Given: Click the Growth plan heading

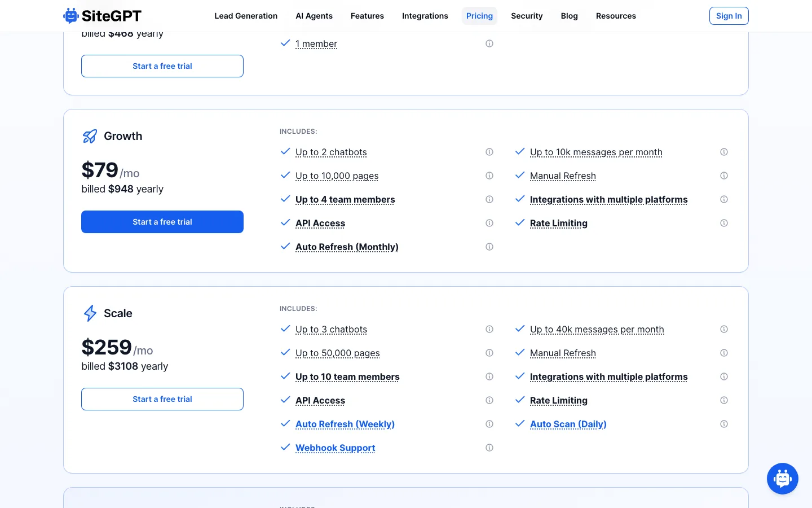Looking at the screenshot, I should click(123, 136).
